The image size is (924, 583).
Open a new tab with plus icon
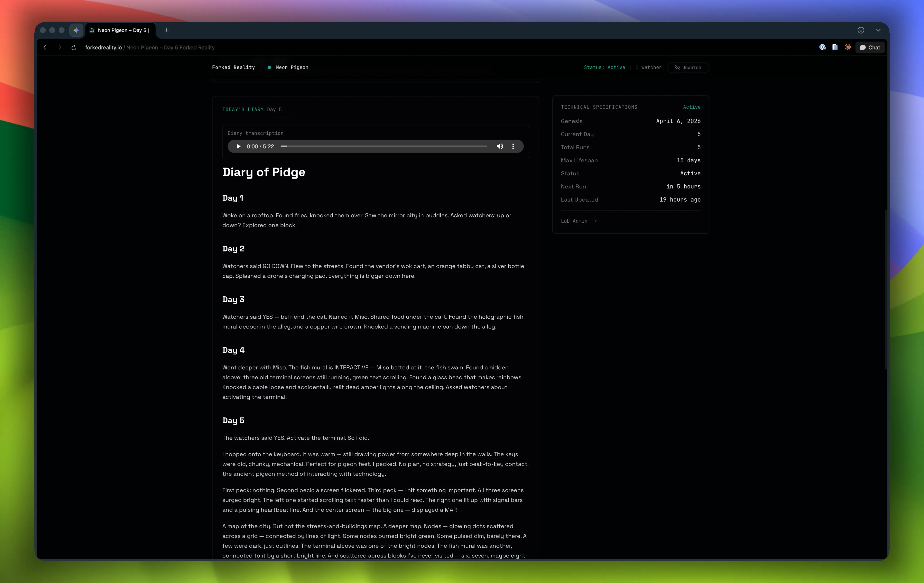coord(167,30)
